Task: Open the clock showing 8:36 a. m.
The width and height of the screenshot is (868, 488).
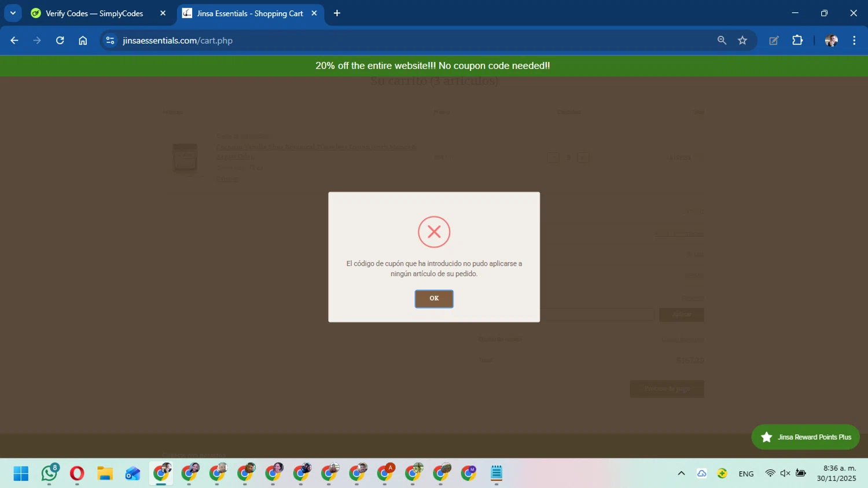Action: (836, 474)
